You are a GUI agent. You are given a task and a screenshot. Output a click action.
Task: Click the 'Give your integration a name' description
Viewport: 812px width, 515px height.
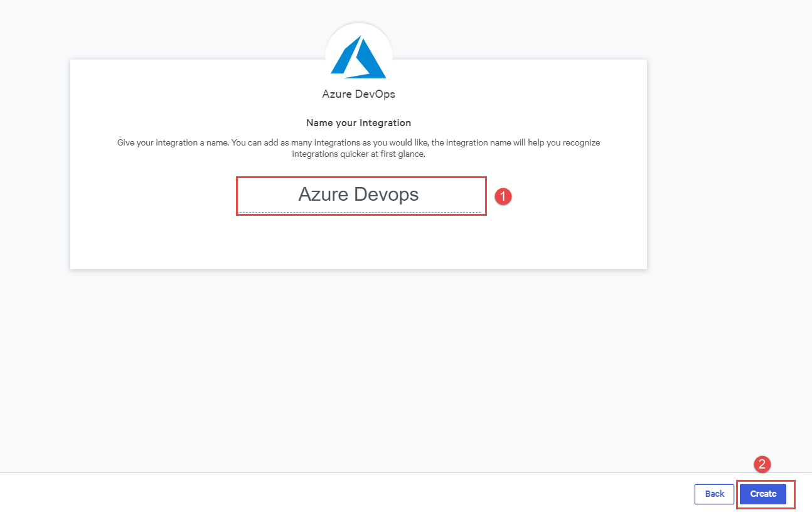coord(359,149)
